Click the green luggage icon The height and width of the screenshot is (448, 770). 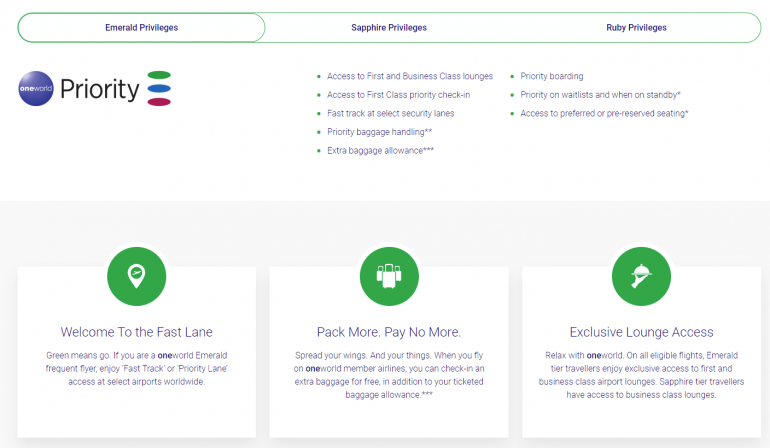coord(388,274)
